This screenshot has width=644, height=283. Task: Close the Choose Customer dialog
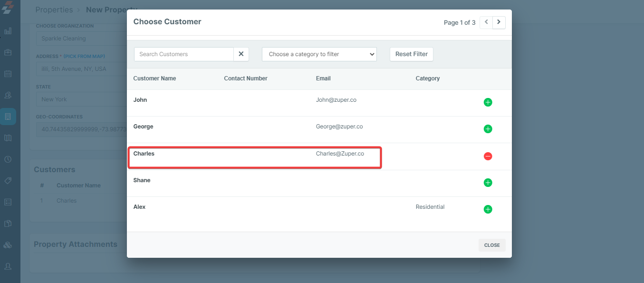coord(491,245)
